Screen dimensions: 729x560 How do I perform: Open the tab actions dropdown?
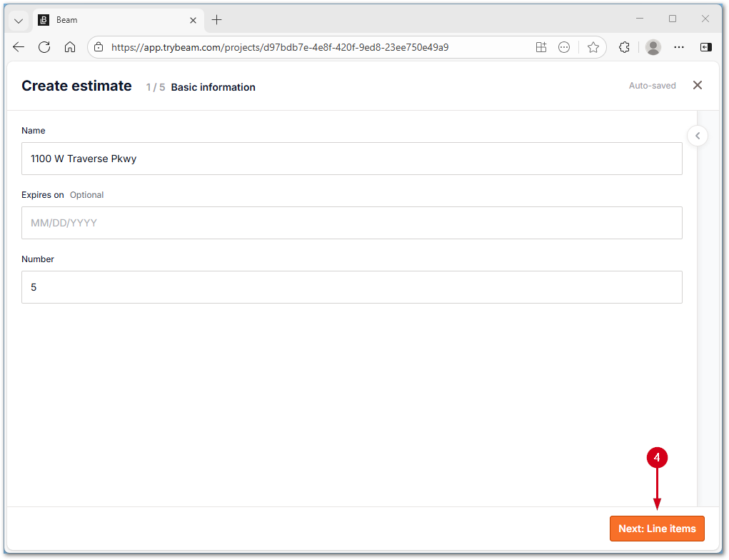[x=17, y=19]
